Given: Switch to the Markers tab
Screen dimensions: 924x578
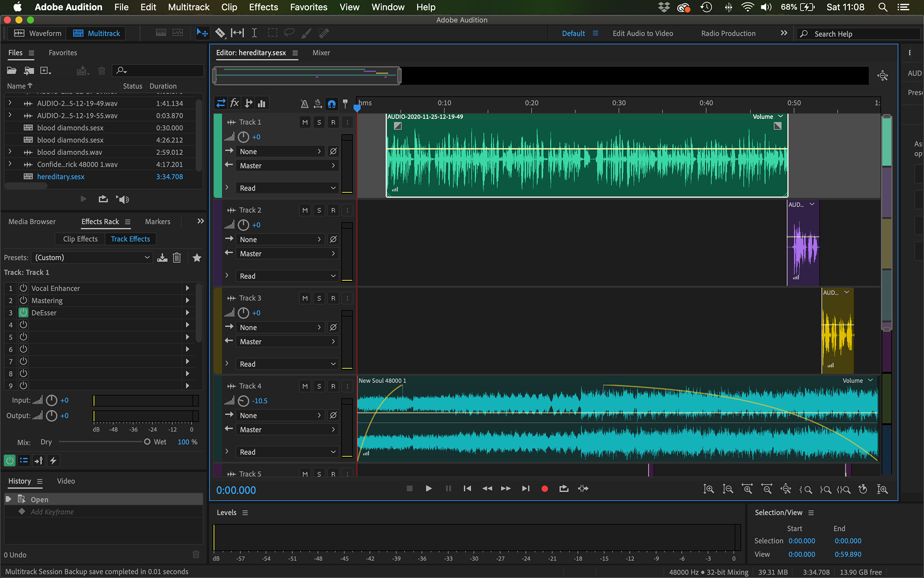Looking at the screenshot, I should [157, 222].
